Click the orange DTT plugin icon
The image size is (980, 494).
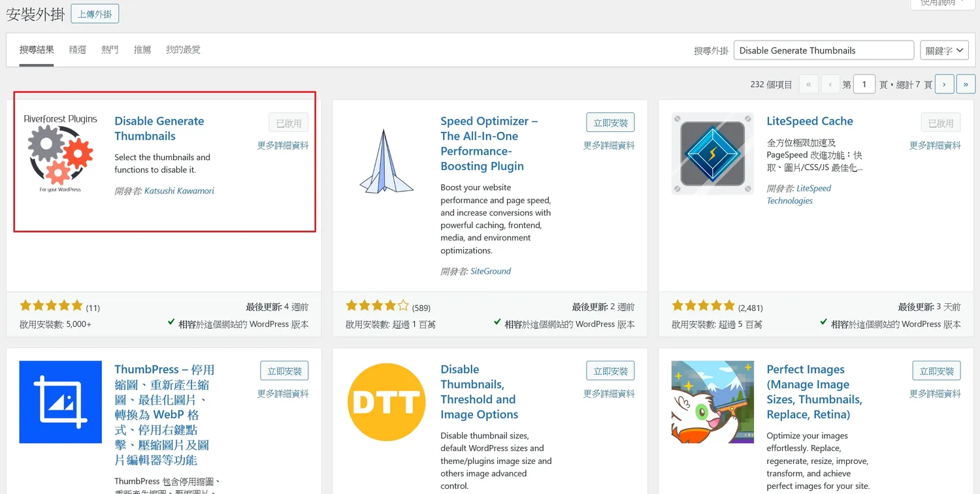click(386, 402)
